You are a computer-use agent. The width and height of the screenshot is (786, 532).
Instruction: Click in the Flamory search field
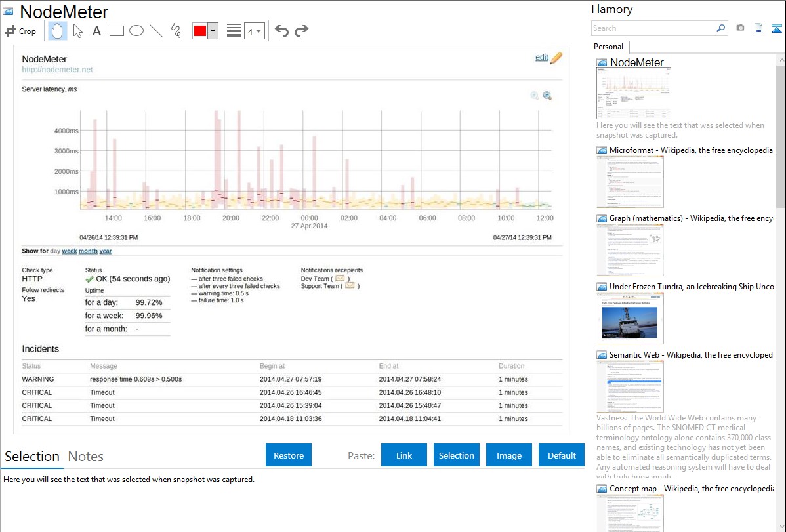(x=652, y=28)
